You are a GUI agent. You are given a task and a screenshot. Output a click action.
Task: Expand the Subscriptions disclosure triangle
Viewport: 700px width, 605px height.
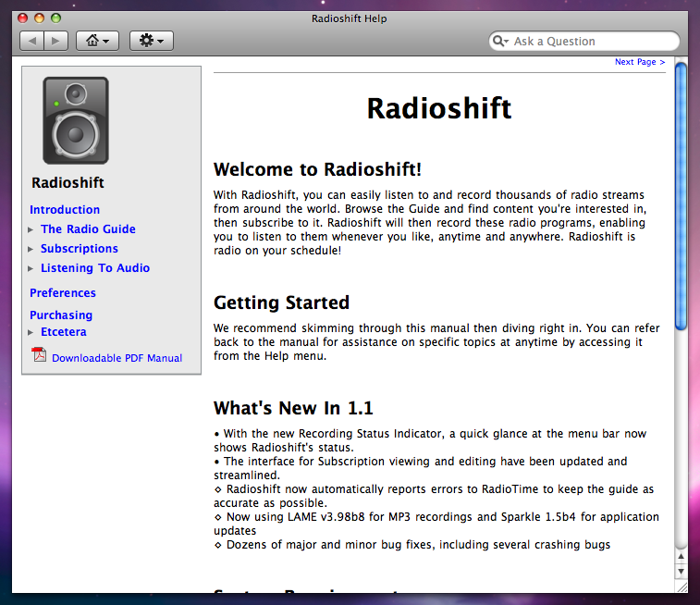(31, 249)
